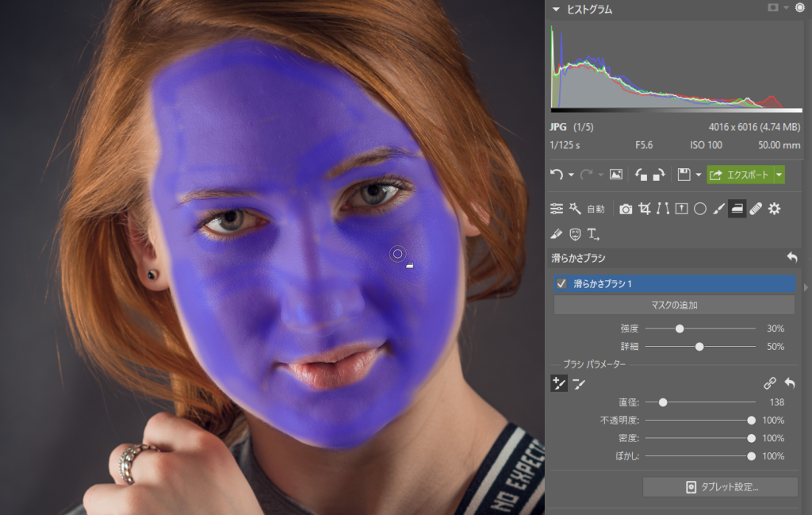Rotate the image left
The width and height of the screenshot is (812, 515).
coord(641,175)
